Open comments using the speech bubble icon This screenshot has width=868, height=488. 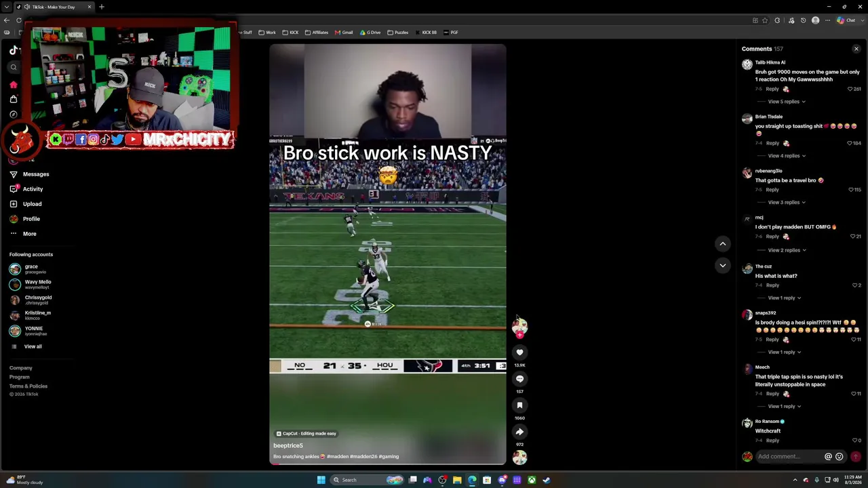point(519,379)
